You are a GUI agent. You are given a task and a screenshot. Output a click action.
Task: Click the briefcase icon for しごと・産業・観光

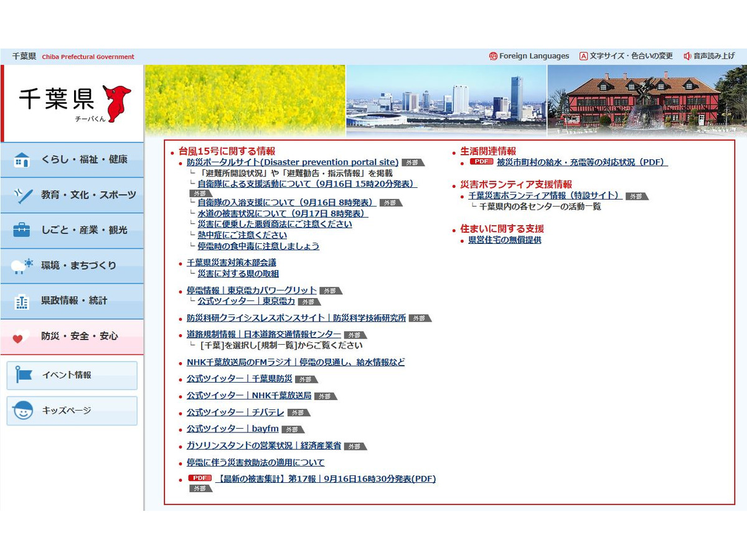(x=21, y=230)
